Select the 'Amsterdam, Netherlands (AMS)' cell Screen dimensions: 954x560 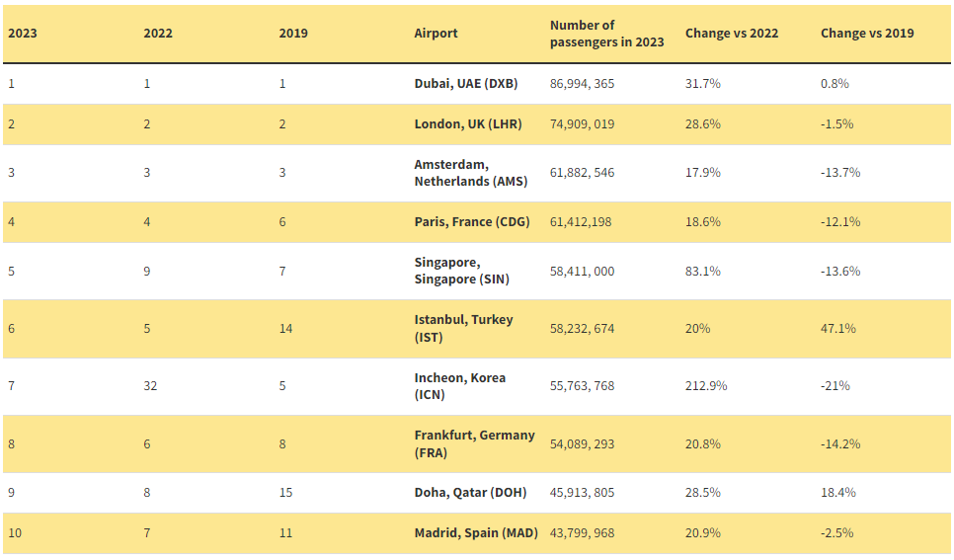coord(471,173)
